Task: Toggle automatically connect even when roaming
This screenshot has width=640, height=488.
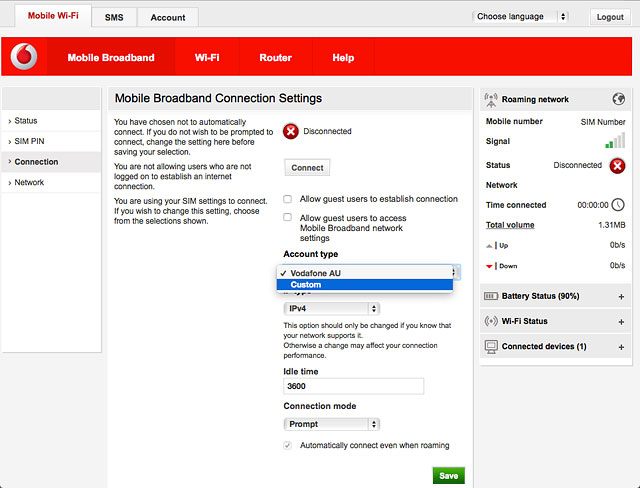Action: point(288,445)
